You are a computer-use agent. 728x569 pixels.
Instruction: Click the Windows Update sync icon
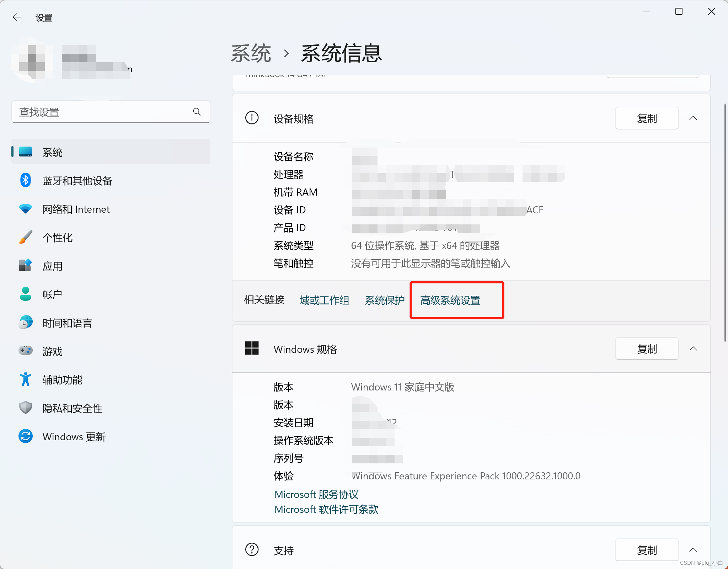click(x=26, y=436)
